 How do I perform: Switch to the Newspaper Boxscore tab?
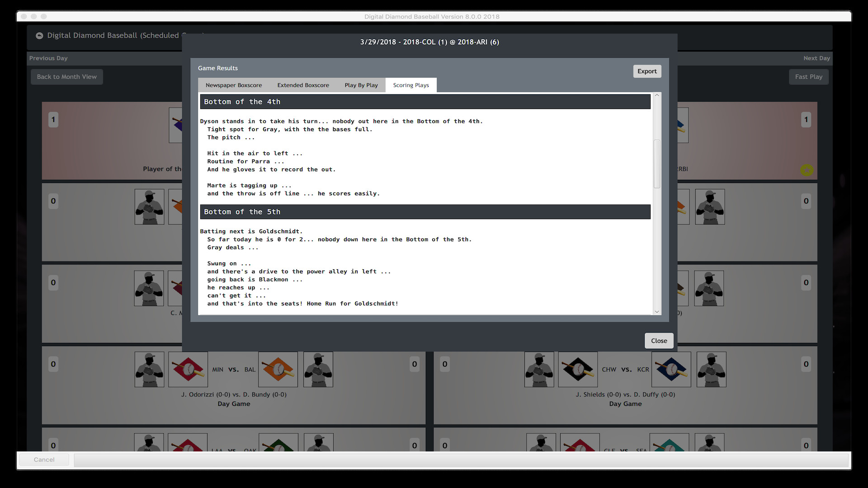pyautogui.click(x=233, y=85)
